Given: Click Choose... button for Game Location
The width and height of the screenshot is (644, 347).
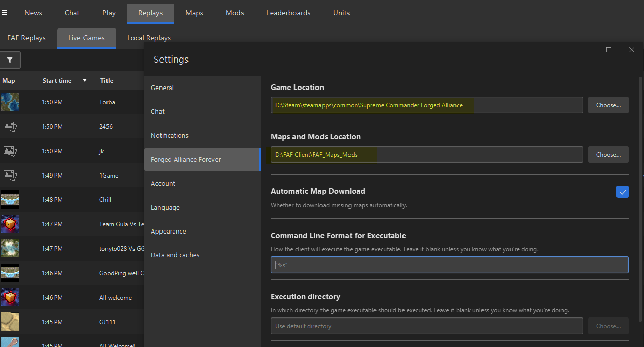Looking at the screenshot, I should point(608,105).
